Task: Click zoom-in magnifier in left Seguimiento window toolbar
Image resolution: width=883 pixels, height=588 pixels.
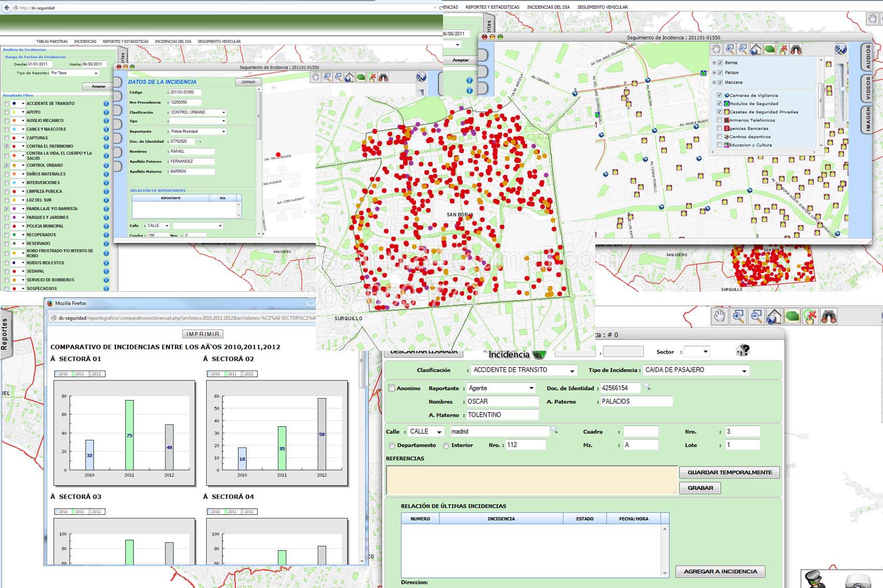Action: tap(327, 77)
